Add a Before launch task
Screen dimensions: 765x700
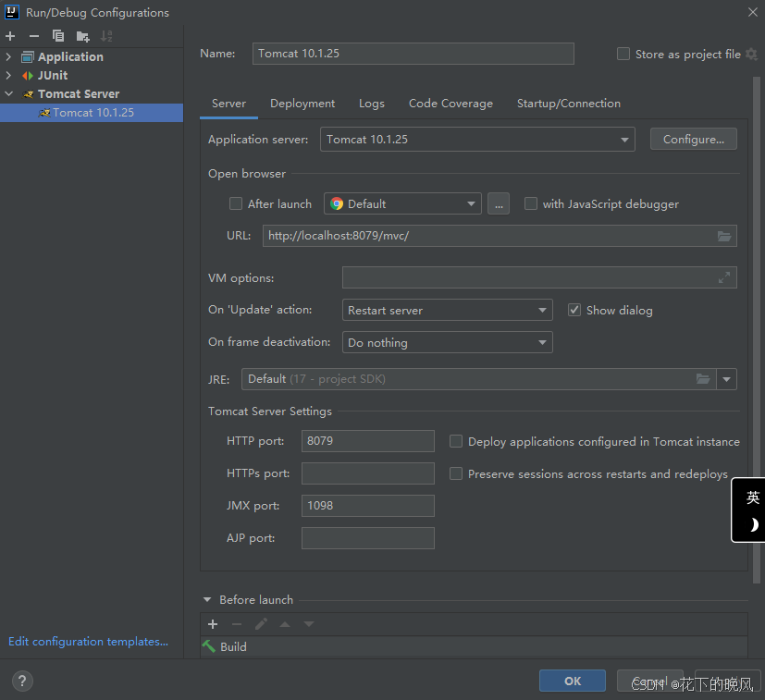point(213,624)
